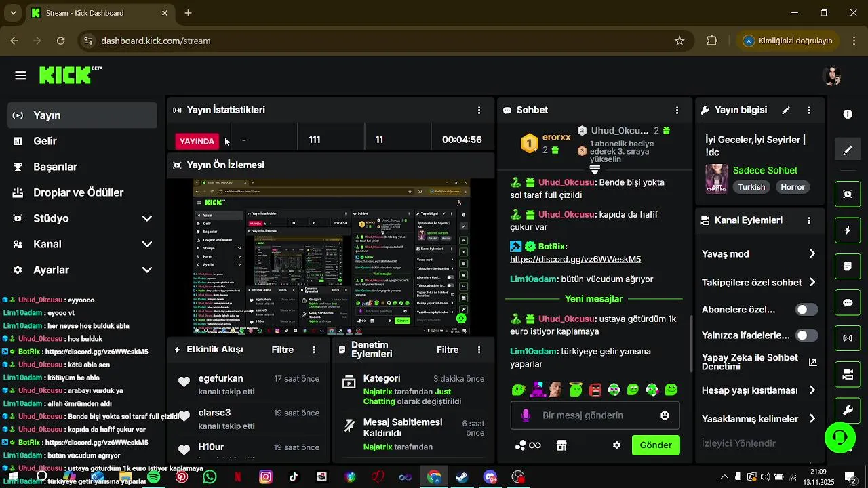Click the purple microphone icon in chat input
Image resolution: width=868 pixels, height=488 pixels.
click(x=526, y=415)
